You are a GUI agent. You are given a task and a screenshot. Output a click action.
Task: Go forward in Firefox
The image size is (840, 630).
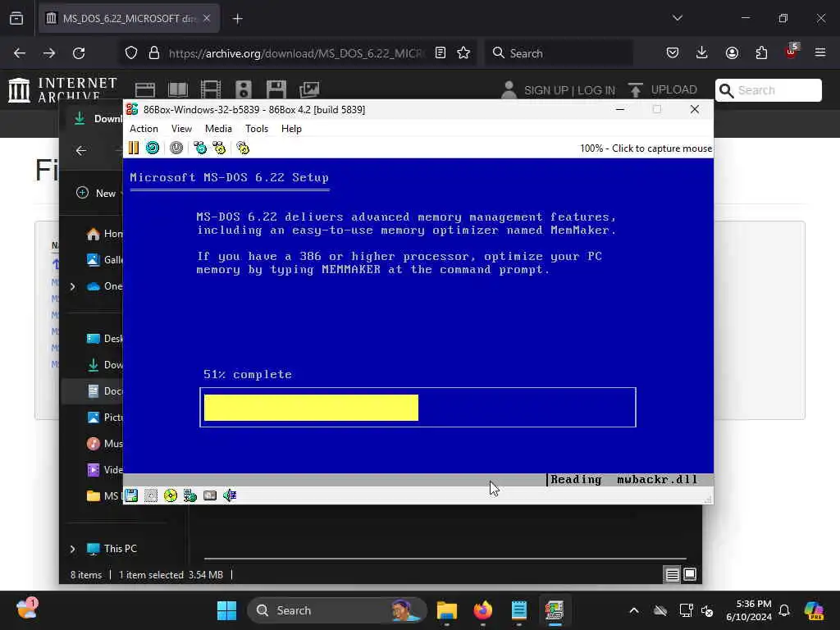tap(49, 53)
